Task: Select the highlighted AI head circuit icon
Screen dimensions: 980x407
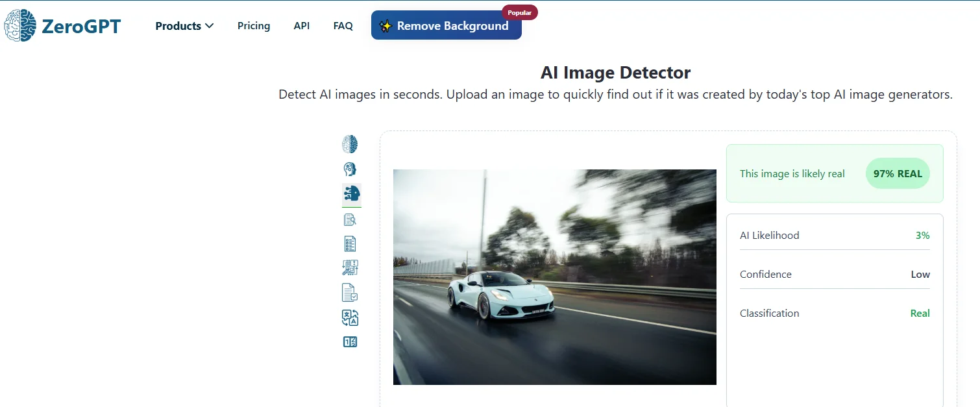Action: [x=351, y=193]
